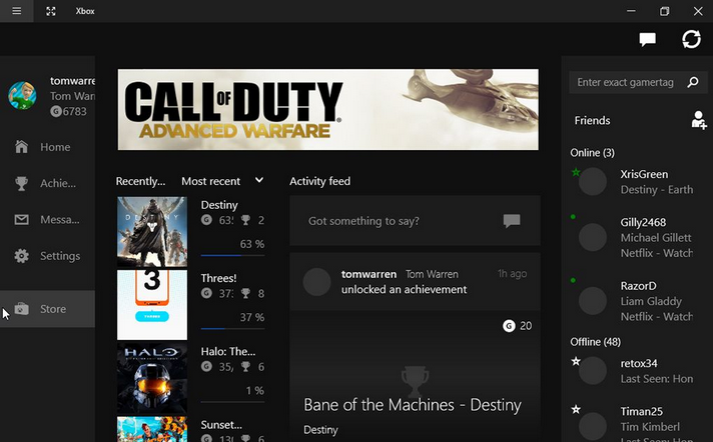Click XrisGreen's green favorite star

click(x=576, y=172)
